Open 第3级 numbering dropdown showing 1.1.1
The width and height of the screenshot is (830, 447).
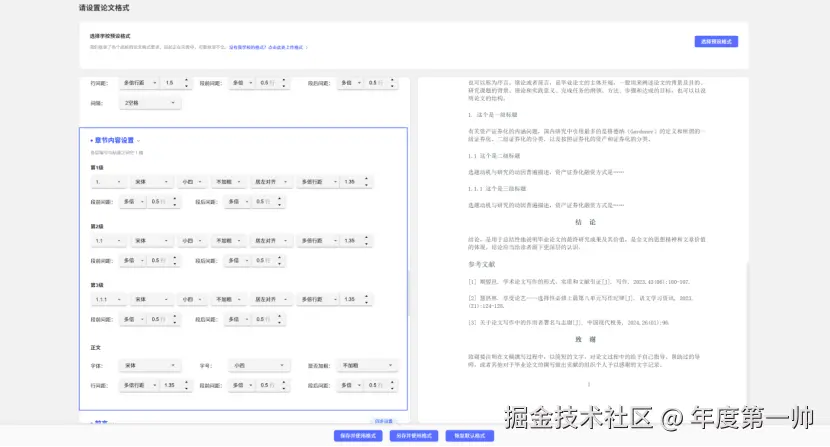[108, 299]
